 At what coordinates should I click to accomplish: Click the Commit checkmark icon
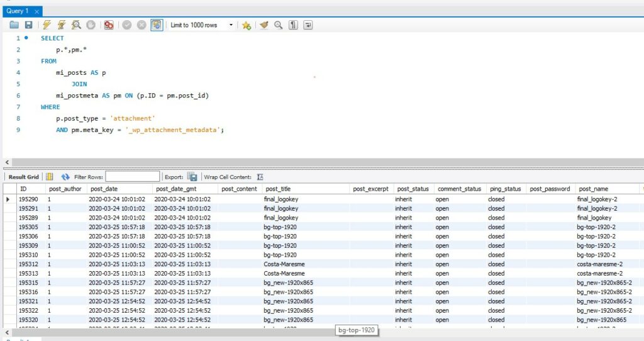pos(127,25)
